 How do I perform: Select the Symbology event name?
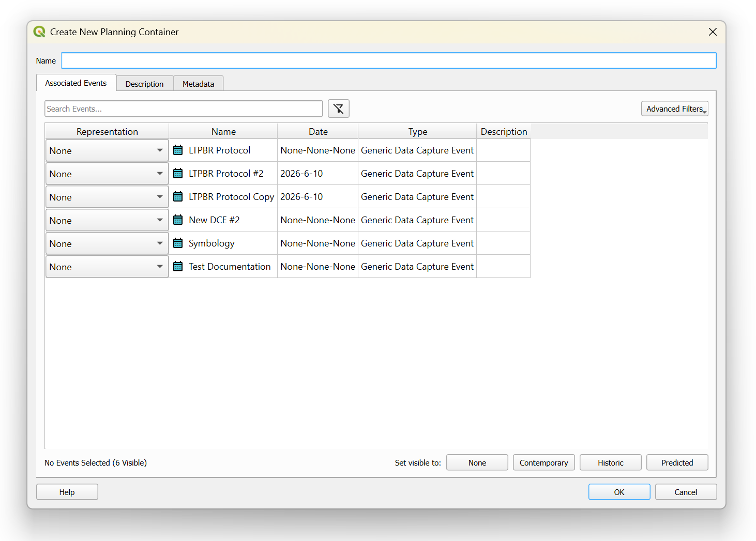(211, 243)
